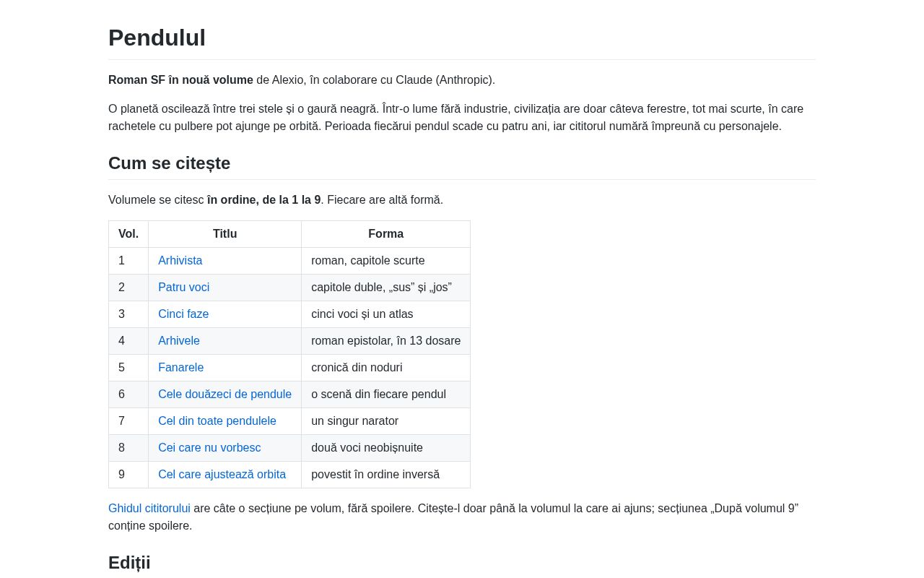This screenshot has height=578, width=924.
Task: Open the Patru voci link
Action: [184, 288]
